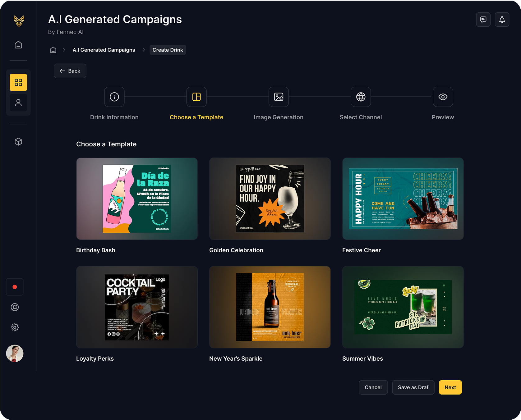Click the red record dot button

coord(15,287)
